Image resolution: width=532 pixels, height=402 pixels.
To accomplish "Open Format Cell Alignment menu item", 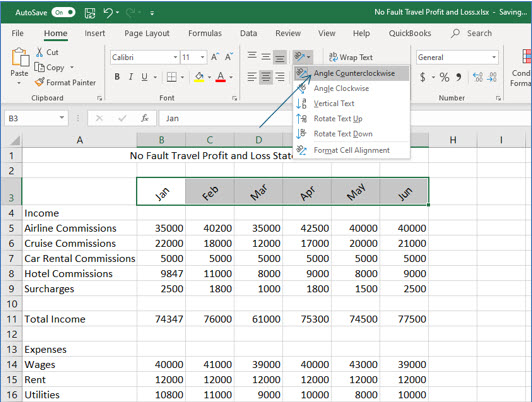I will tap(351, 150).
